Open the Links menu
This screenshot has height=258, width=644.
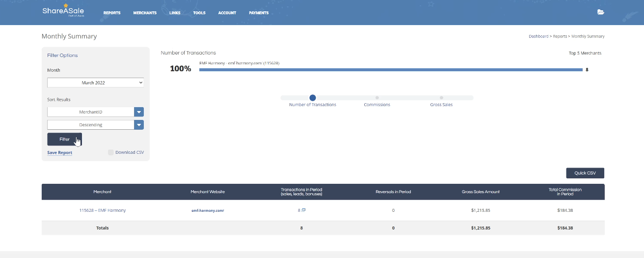(175, 13)
